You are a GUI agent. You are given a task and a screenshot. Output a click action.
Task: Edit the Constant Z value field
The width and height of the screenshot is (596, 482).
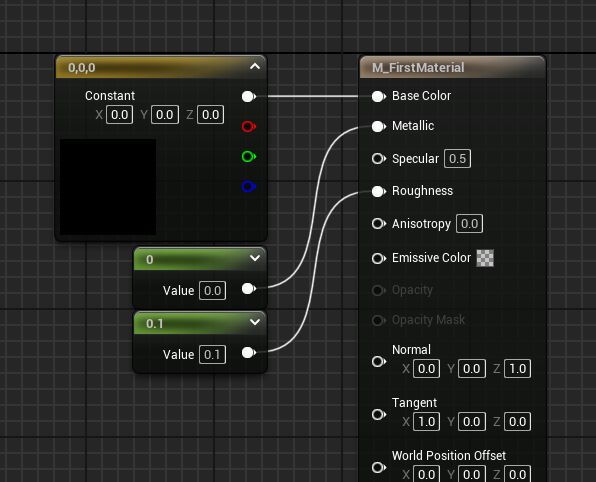(x=211, y=115)
